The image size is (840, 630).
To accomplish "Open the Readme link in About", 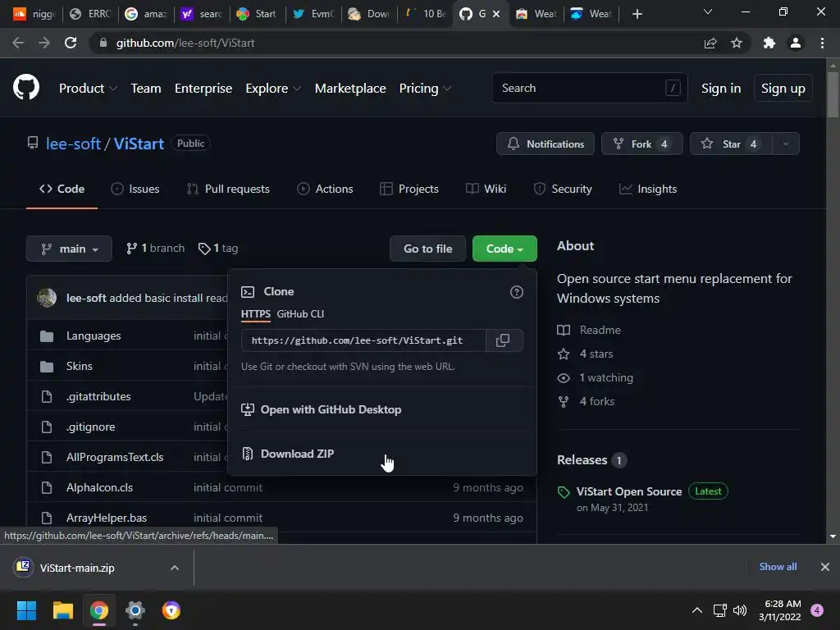I will click(600, 330).
